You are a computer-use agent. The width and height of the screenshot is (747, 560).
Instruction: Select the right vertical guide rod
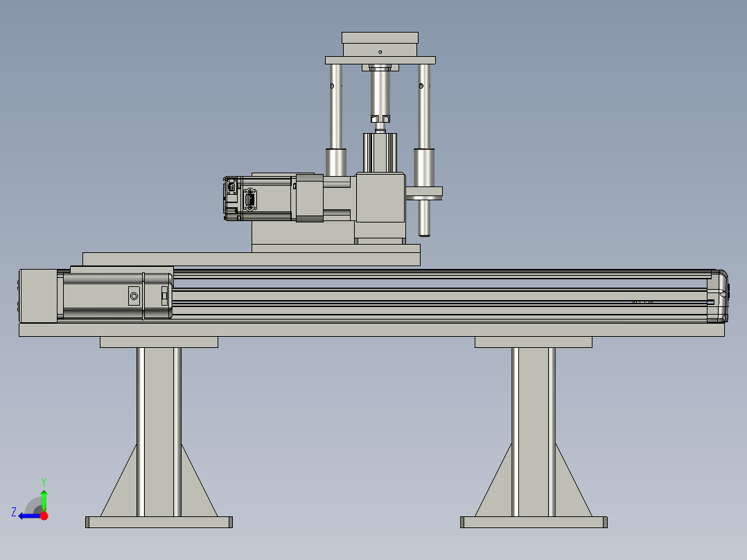(424, 106)
